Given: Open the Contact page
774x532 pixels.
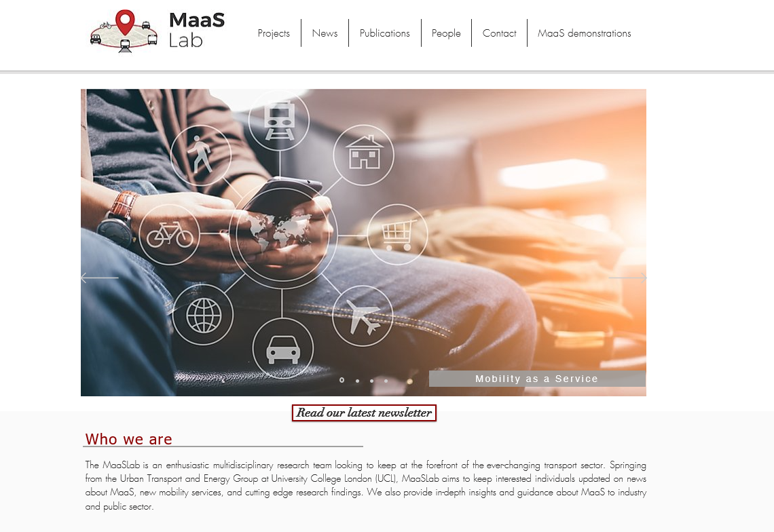Looking at the screenshot, I should pyautogui.click(x=499, y=33).
